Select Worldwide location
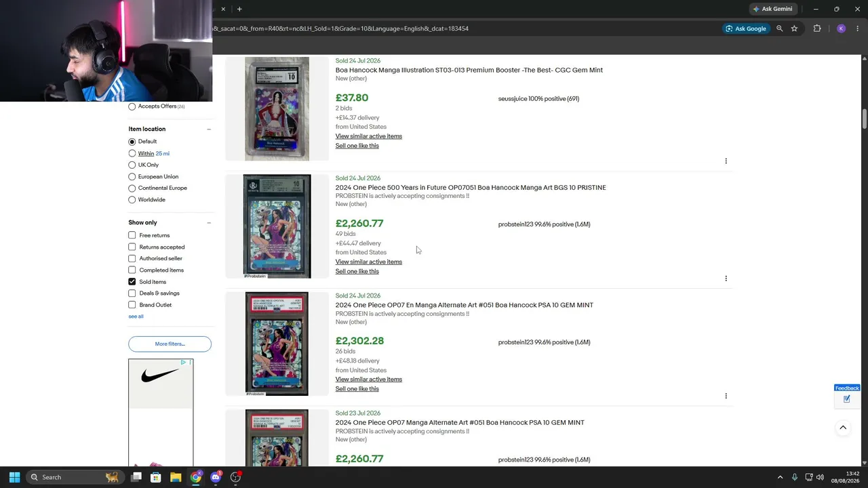 132,200
